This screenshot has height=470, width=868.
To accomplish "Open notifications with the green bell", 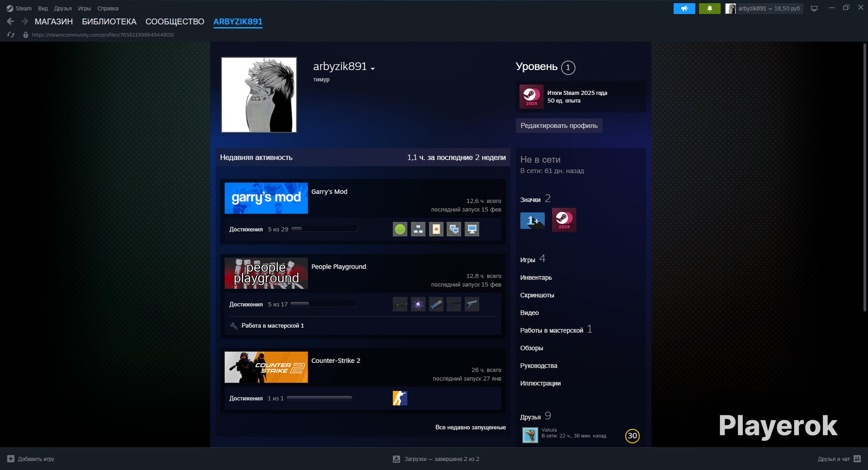I will [710, 8].
